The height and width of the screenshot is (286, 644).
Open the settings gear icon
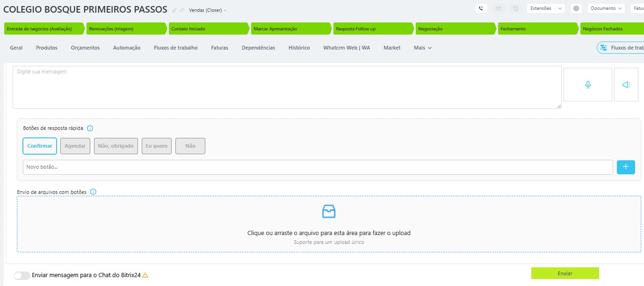576,8
